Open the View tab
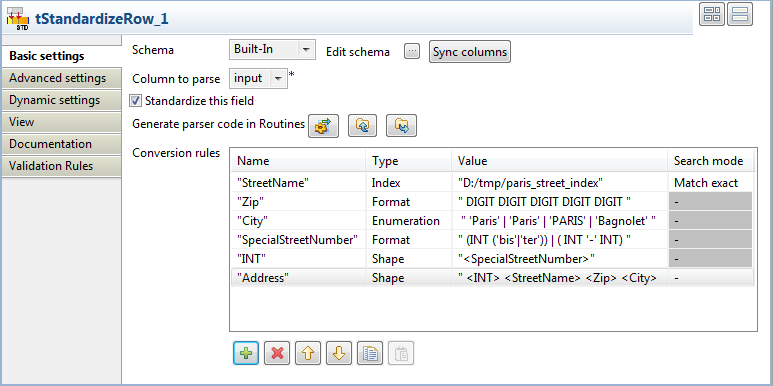773x386 pixels. click(x=61, y=122)
